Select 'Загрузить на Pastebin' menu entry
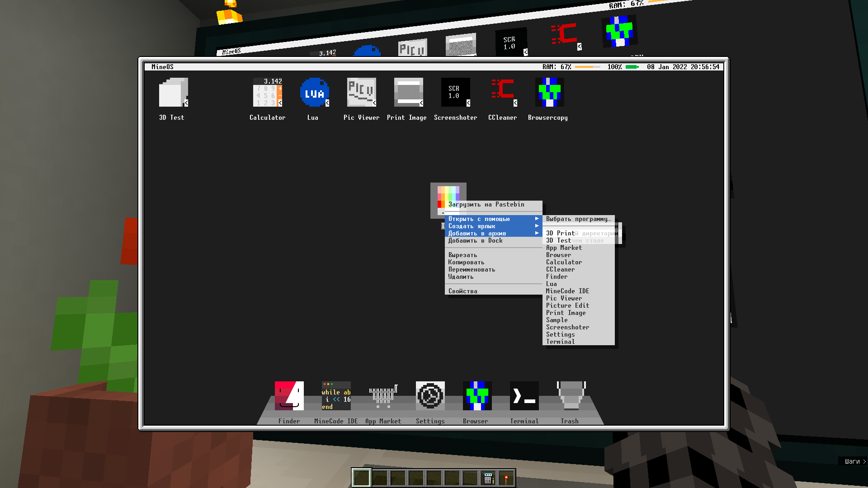The height and width of the screenshot is (488, 868). 486,204
